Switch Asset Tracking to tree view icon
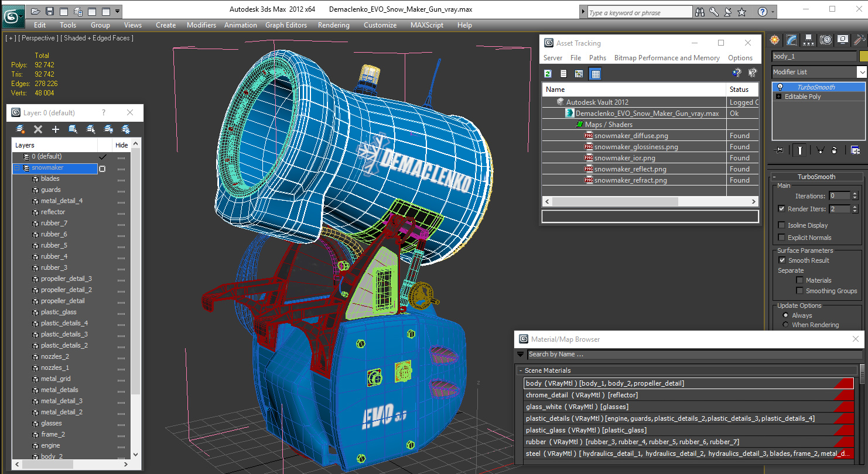The image size is (868, 474). coord(579,74)
